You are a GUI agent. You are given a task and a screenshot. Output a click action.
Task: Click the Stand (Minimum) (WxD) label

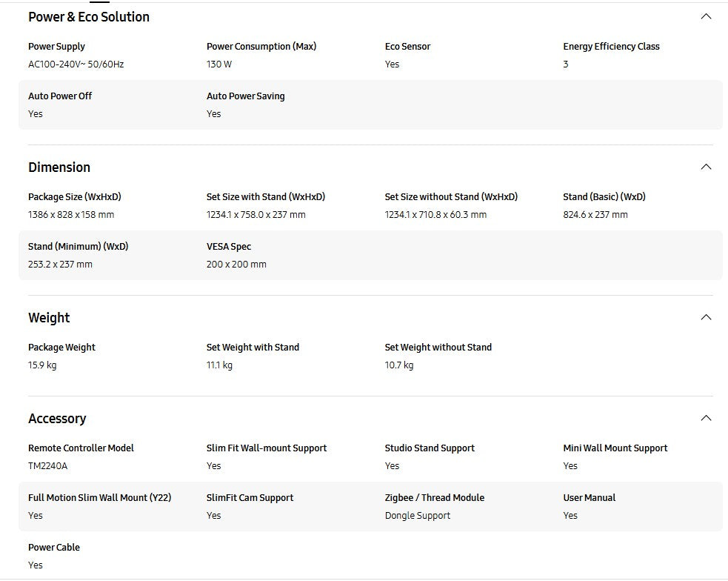click(x=79, y=247)
